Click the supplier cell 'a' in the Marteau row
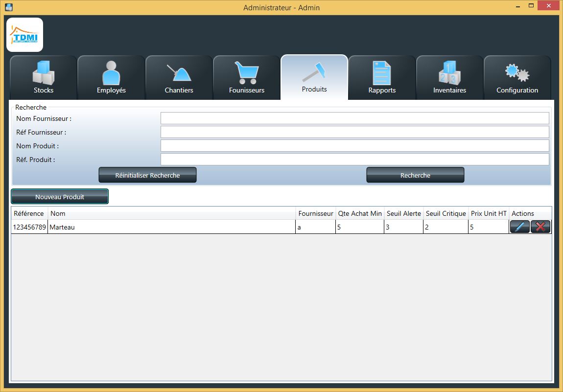Viewport: 563px width, 392px height. point(316,227)
